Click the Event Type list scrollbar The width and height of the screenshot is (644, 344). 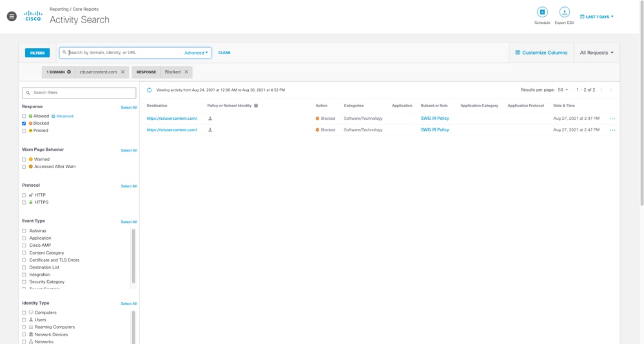click(x=133, y=256)
